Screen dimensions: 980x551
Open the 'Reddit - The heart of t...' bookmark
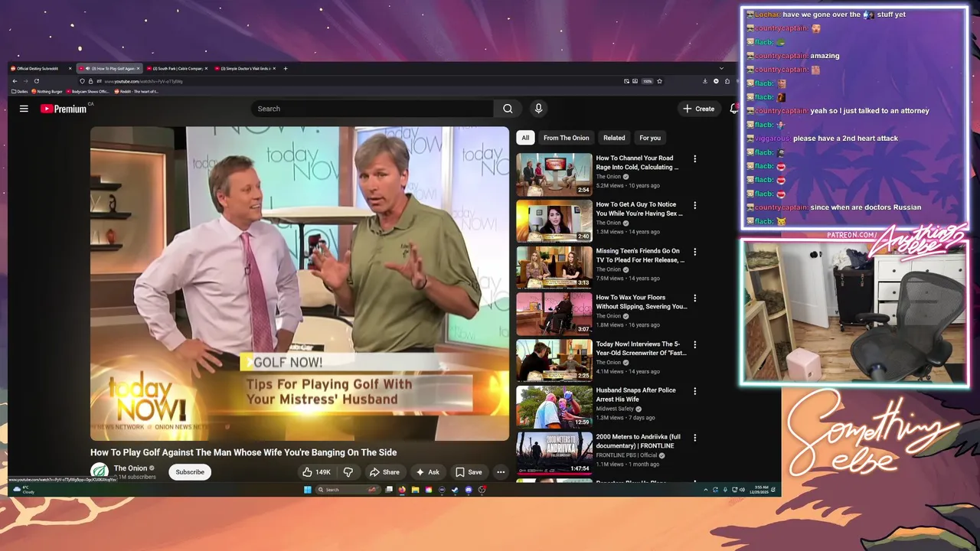click(x=137, y=92)
